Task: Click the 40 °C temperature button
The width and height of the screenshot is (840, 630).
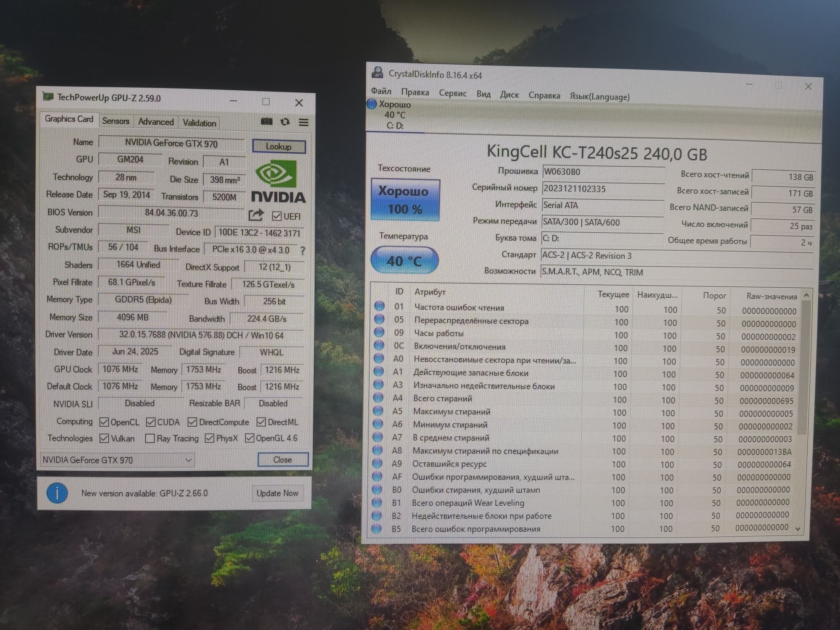Action: point(404,261)
